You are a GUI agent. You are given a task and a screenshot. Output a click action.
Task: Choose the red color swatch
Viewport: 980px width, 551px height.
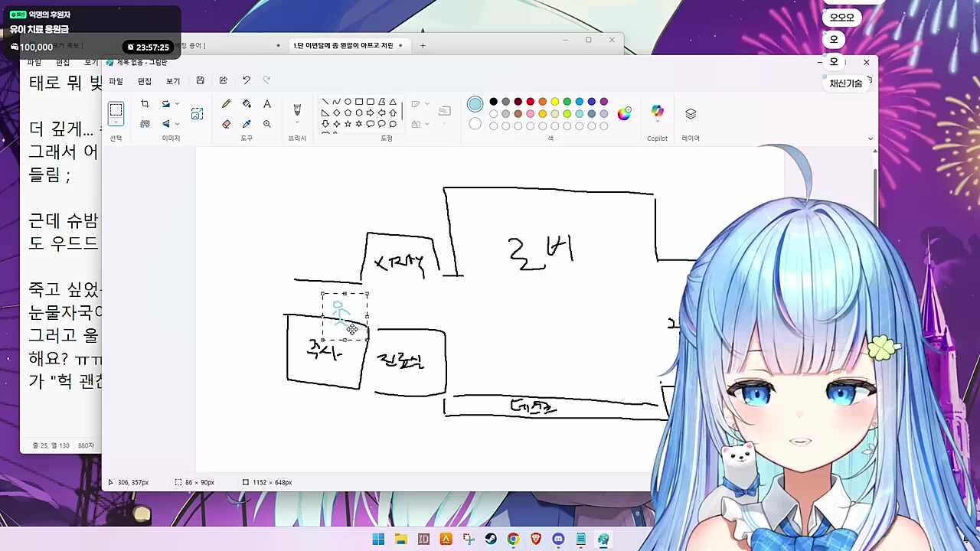(x=531, y=102)
